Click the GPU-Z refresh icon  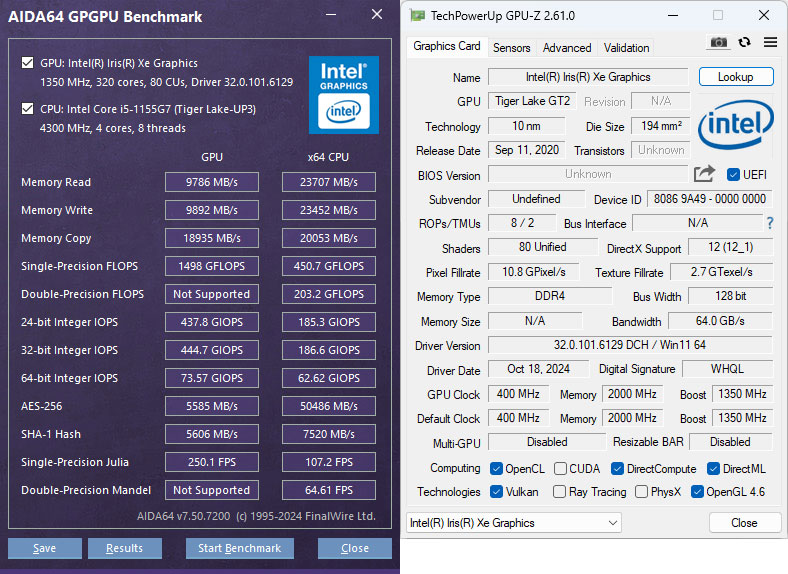[x=744, y=42]
